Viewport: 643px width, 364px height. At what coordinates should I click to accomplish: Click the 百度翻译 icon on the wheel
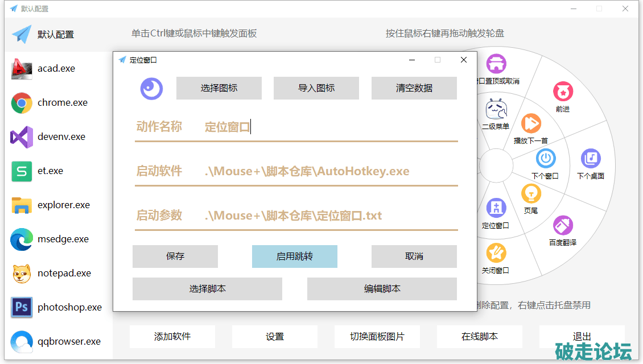(562, 226)
